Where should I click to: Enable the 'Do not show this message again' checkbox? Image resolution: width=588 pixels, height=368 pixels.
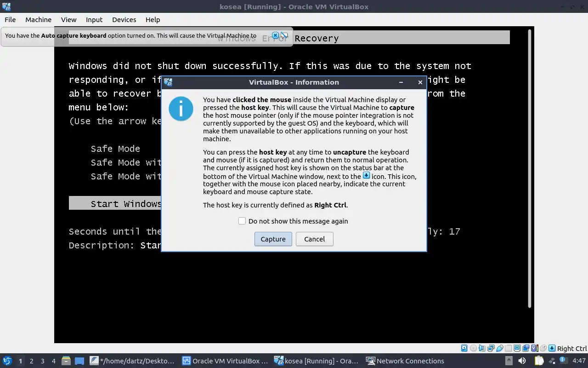coord(242,221)
